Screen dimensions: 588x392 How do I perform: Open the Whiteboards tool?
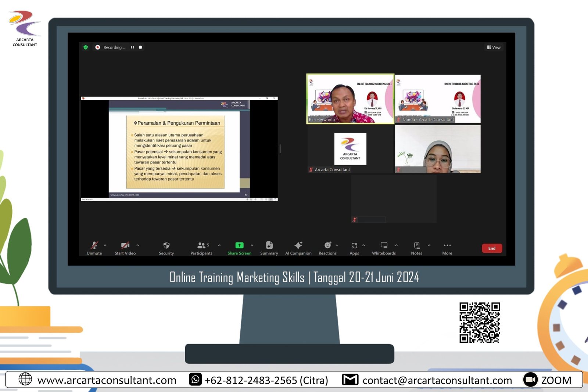pyautogui.click(x=384, y=246)
